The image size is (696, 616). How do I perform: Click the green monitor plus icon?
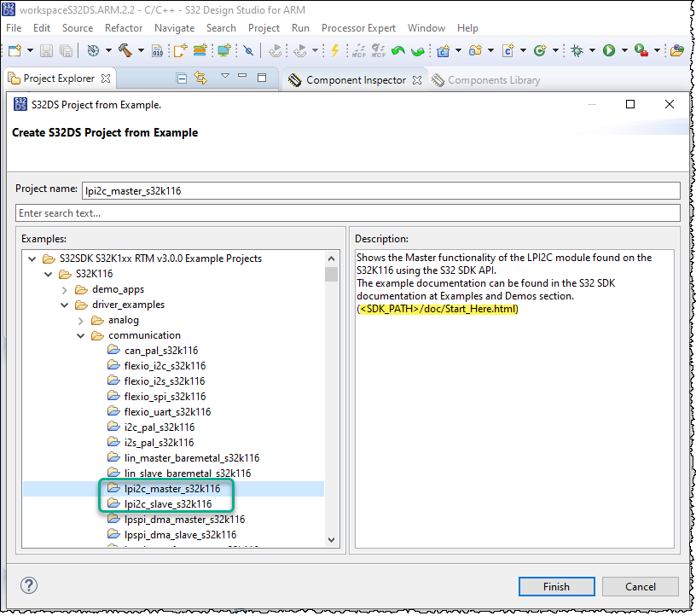click(224, 50)
